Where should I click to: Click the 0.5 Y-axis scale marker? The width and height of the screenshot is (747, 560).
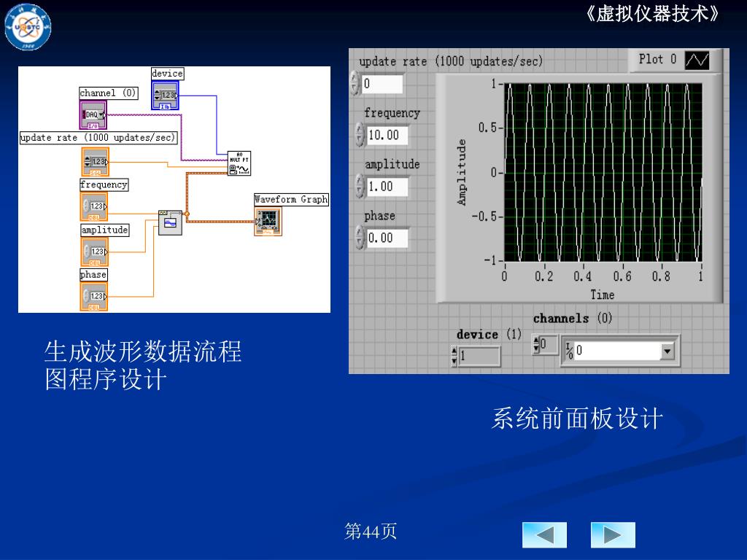pyautogui.click(x=488, y=128)
